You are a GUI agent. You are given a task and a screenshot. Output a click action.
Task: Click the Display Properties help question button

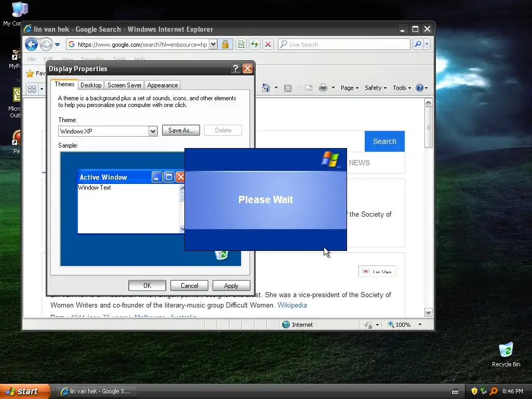click(x=235, y=69)
